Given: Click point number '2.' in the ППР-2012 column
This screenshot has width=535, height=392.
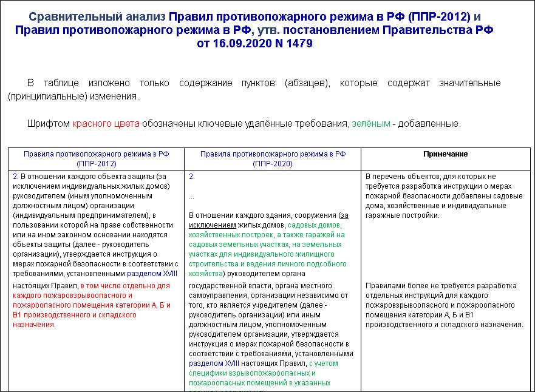Looking at the screenshot, I should [x=16, y=177].
